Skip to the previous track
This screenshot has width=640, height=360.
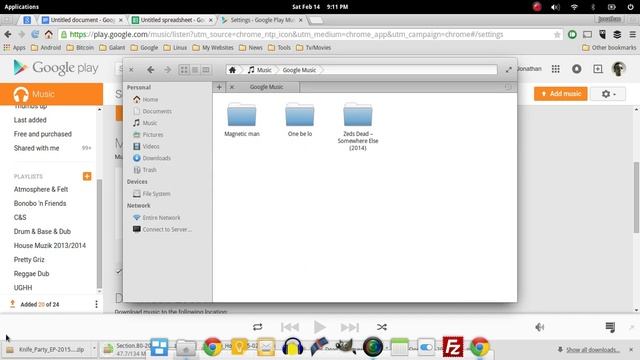[x=290, y=327]
